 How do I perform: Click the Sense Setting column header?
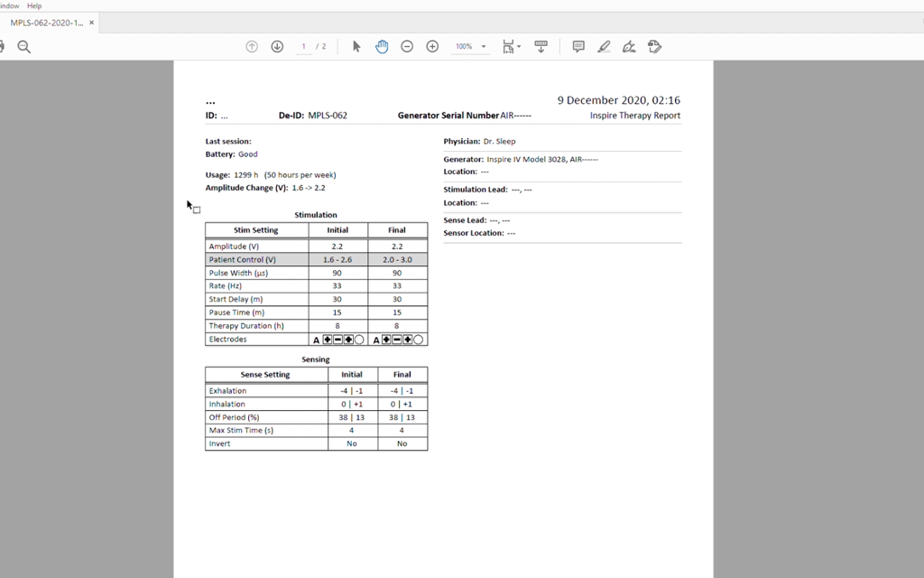click(x=265, y=375)
